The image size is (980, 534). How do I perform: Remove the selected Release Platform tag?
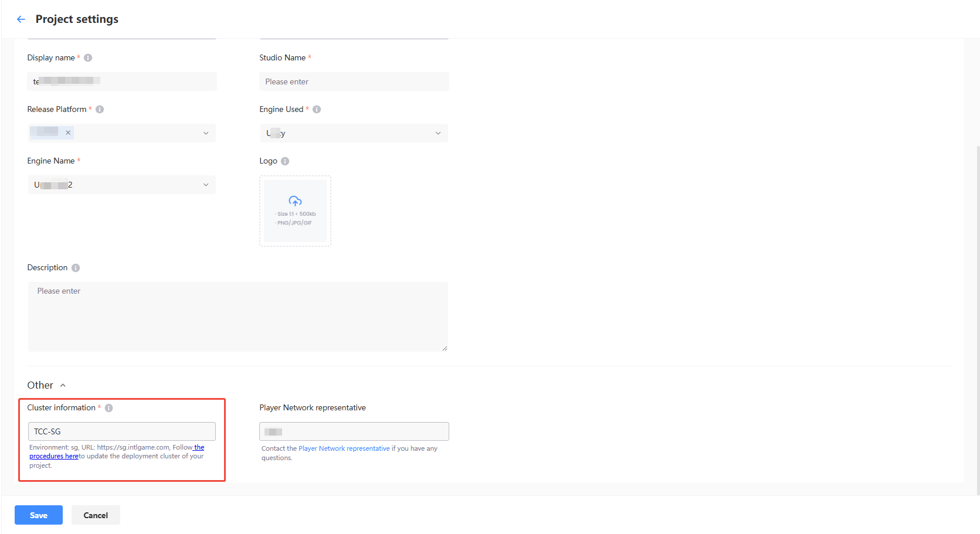[68, 132]
